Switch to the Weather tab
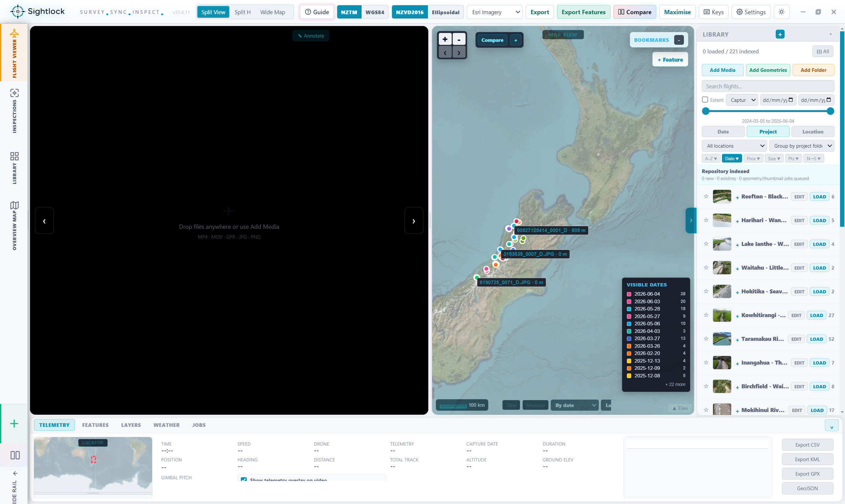 point(166,425)
